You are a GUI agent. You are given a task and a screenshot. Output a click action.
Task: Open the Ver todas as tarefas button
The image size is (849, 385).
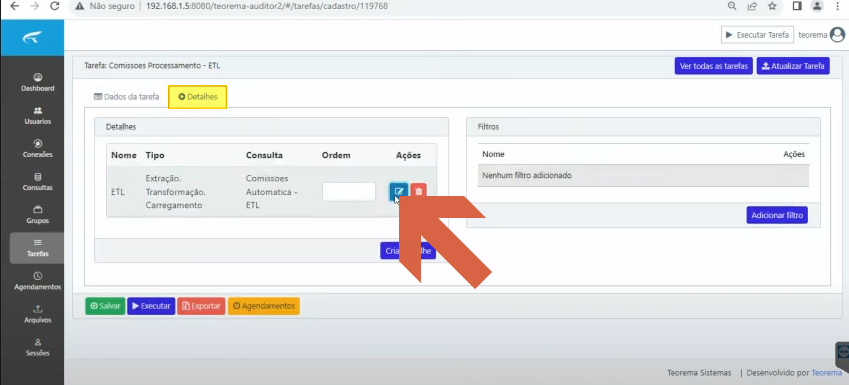[x=714, y=66]
